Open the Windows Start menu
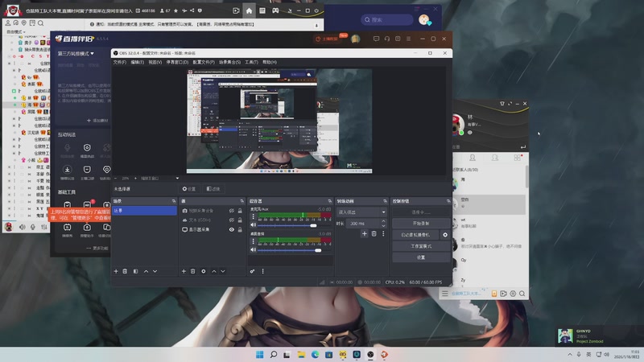 [259, 355]
